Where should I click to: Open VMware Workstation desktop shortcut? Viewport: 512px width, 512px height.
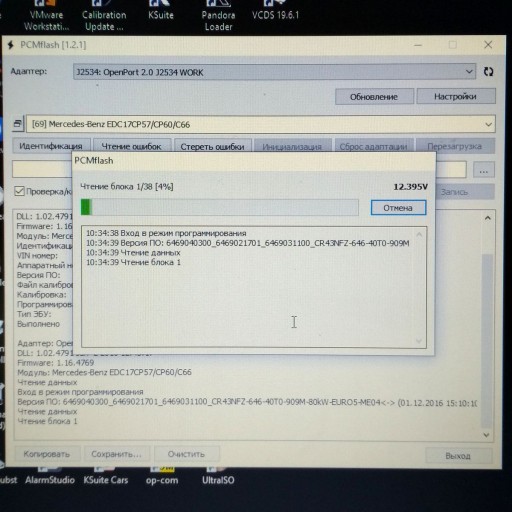(x=46, y=15)
